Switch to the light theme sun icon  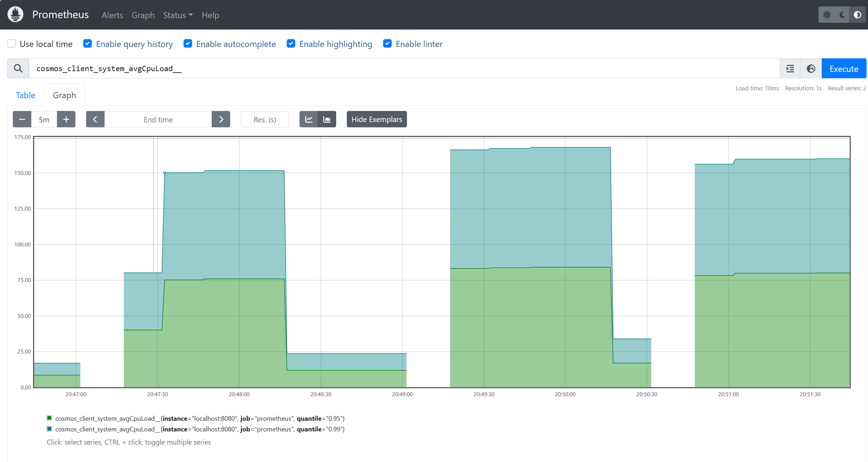click(x=827, y=15)
